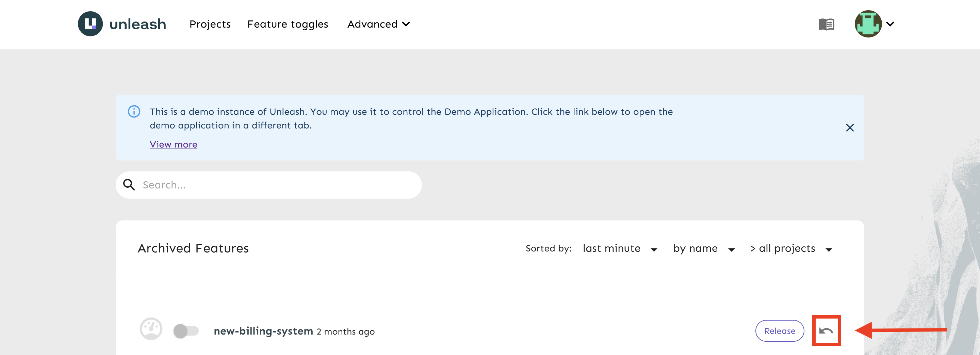980x355 pixels.
Task: Follow the View more link
Action: point(174,144)
